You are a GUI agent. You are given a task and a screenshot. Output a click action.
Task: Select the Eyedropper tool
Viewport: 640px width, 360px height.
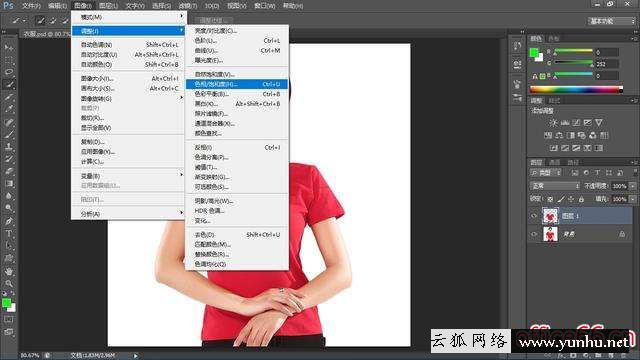coord(9,109)
